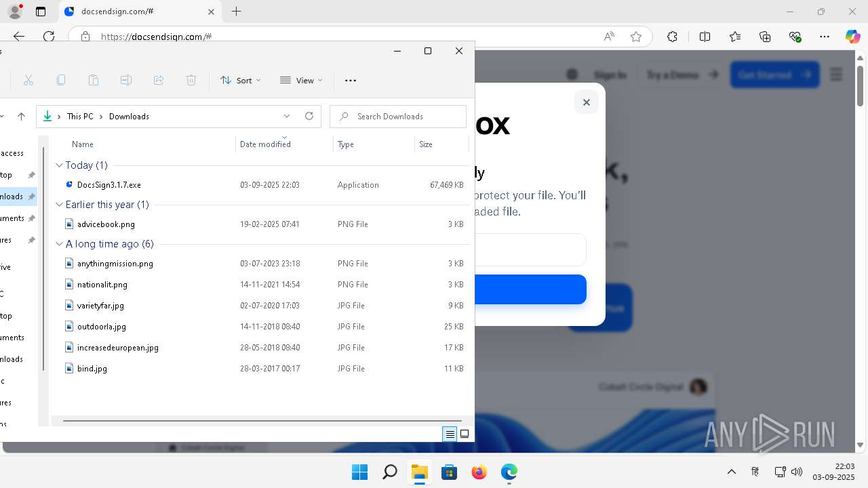
Task: Click the browser address bar URL
Action: pos(156,37)
